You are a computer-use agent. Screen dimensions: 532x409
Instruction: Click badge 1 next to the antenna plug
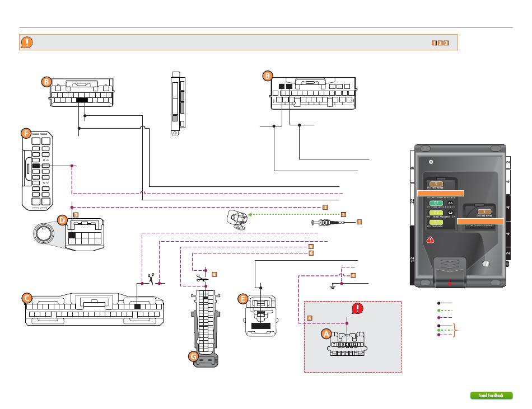coord(360,222)
